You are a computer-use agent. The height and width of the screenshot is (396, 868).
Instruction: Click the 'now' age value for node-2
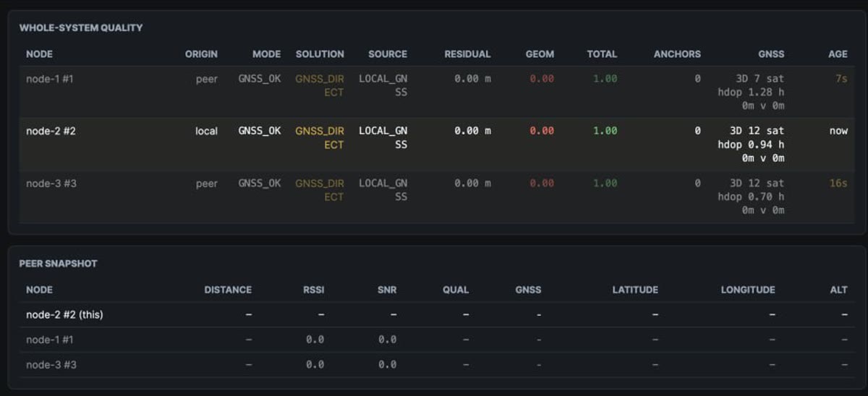point(838,131)
